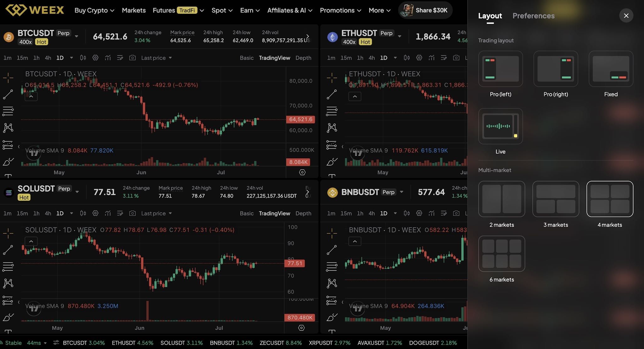Select 1h timeframe in ETHUSDT chart

pyautogui.click(x=360, y=58)
